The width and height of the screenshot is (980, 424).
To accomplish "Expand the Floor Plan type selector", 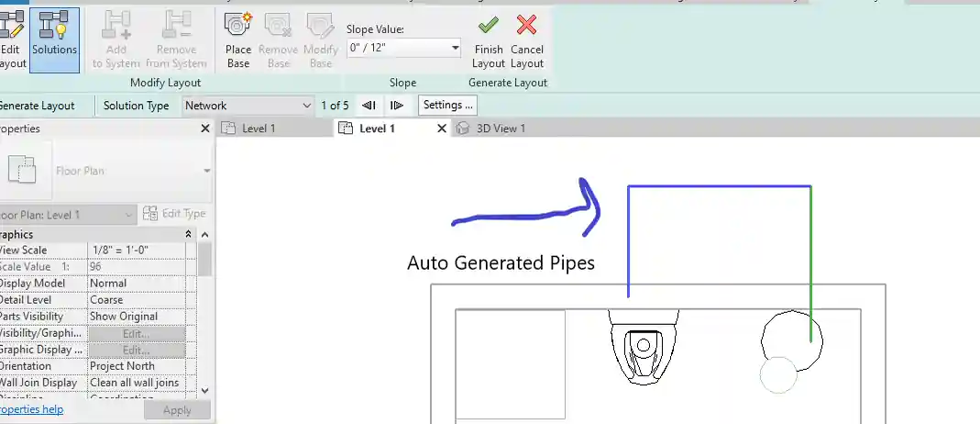I will coord(207,171).
